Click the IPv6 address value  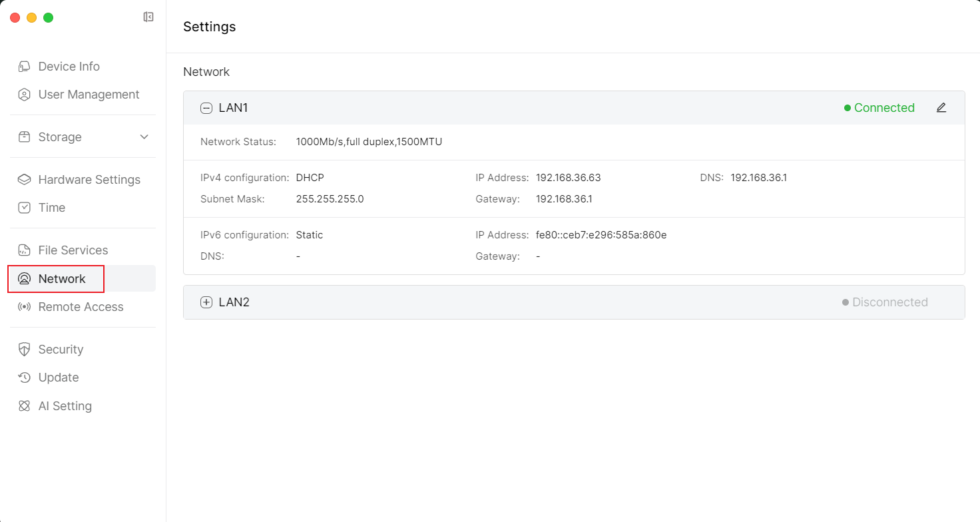point(601,235)
